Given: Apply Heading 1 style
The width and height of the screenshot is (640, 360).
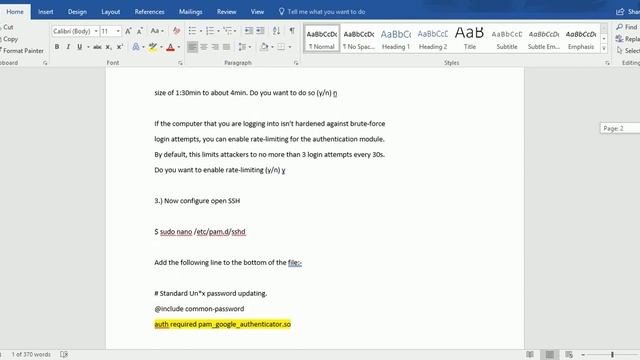Looking at the screenshot, I should pos(396,38).
